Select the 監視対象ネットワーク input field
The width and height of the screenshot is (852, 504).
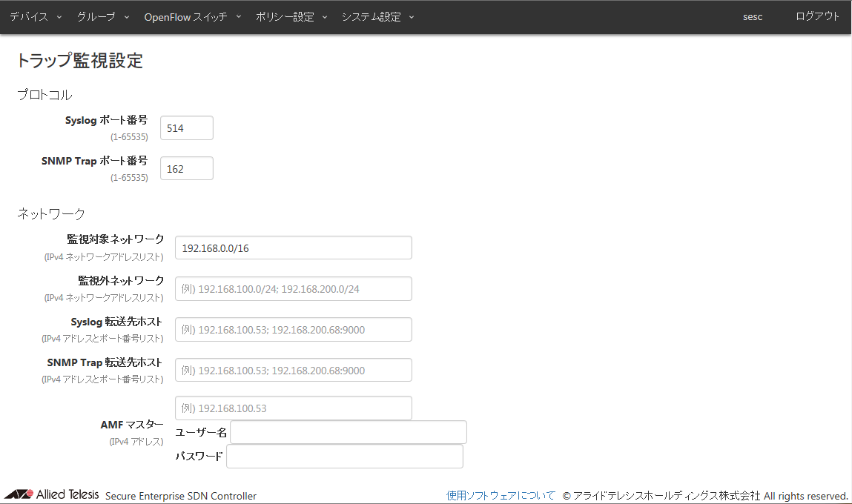tap(293, 248)
